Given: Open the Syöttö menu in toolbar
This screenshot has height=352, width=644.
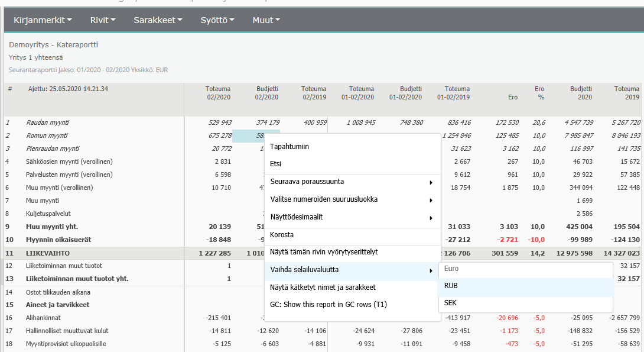Looking at the screenshot, I should pos(217,20).
